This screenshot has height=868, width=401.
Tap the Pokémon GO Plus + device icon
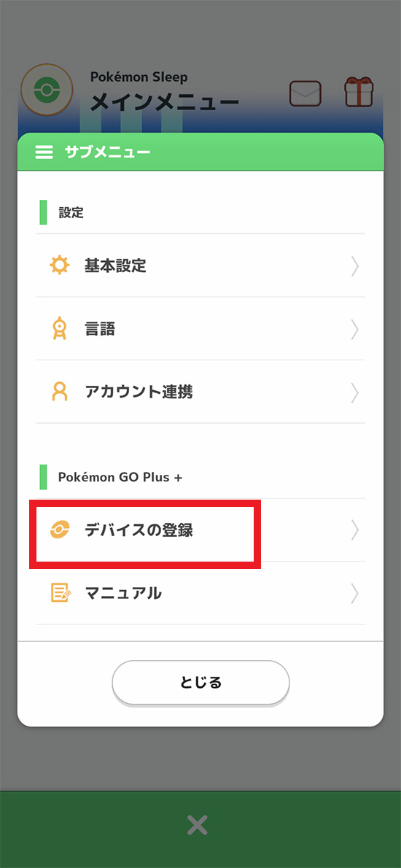[x=59, y=530]
